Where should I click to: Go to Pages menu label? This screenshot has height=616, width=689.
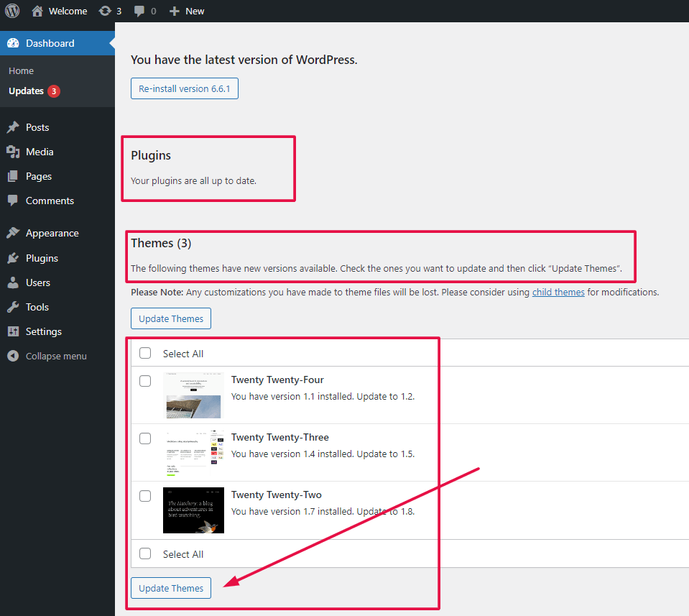[39, 177]
